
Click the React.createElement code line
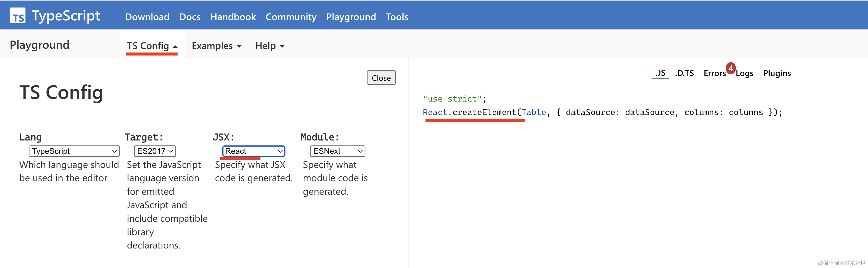pyautogui.click(x=602, y=112)
